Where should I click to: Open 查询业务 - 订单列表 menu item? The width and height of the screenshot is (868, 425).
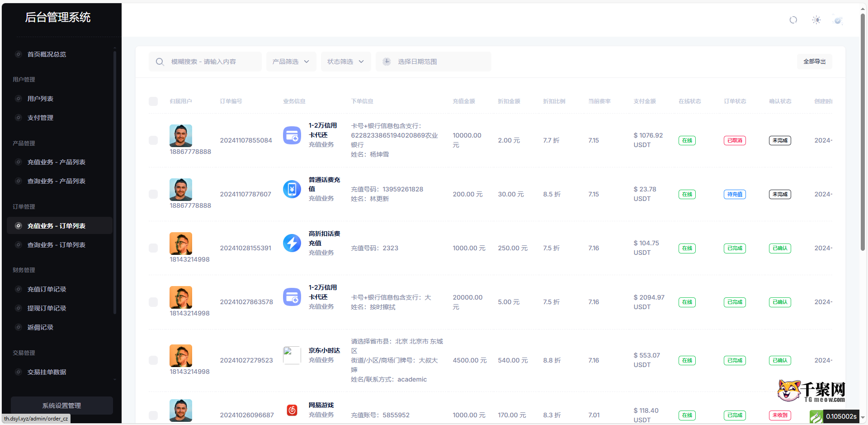click(60, 245)
